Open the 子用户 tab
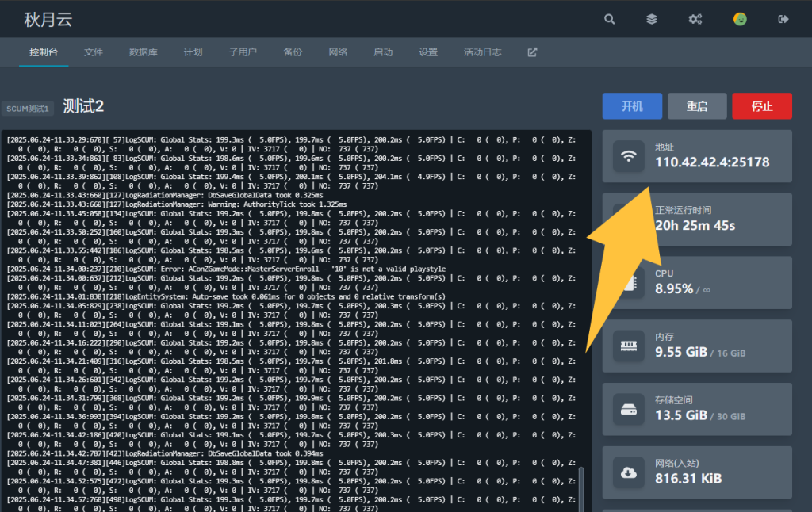 click(x=243, y=52)
